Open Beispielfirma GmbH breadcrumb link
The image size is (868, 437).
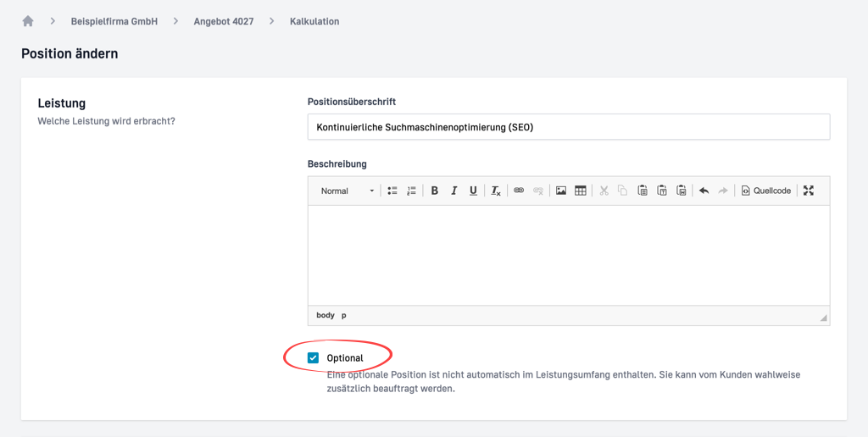(114, 21)
